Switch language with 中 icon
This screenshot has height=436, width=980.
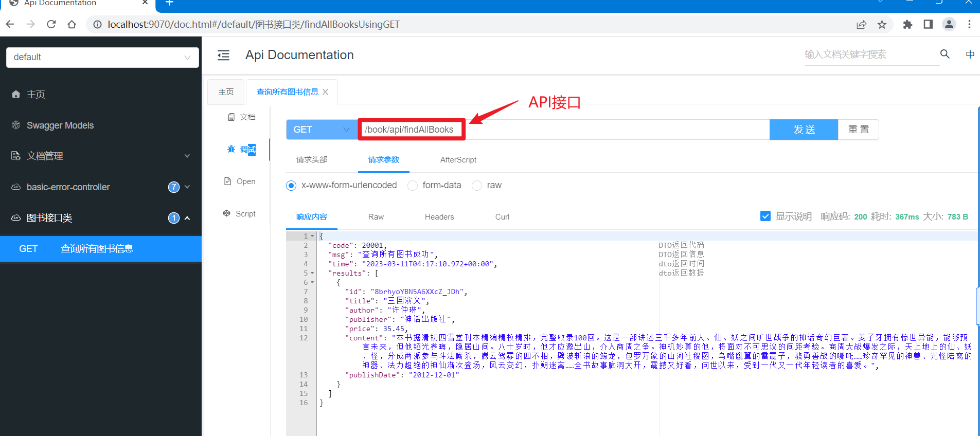(970, 54)
